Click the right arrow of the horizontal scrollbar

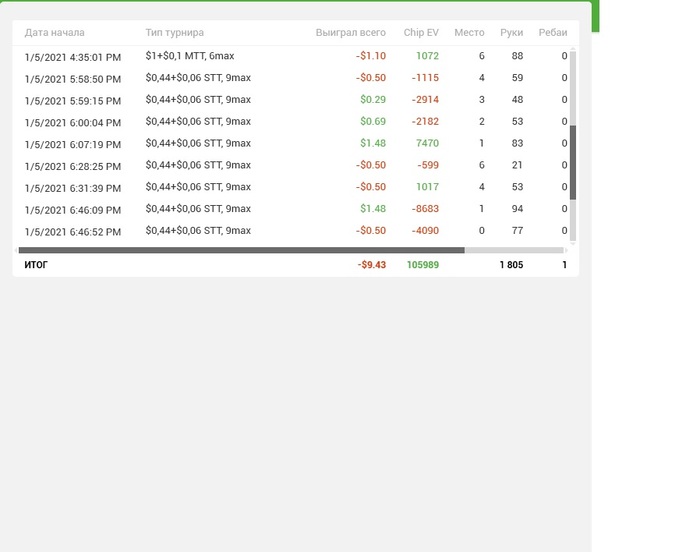566,250
